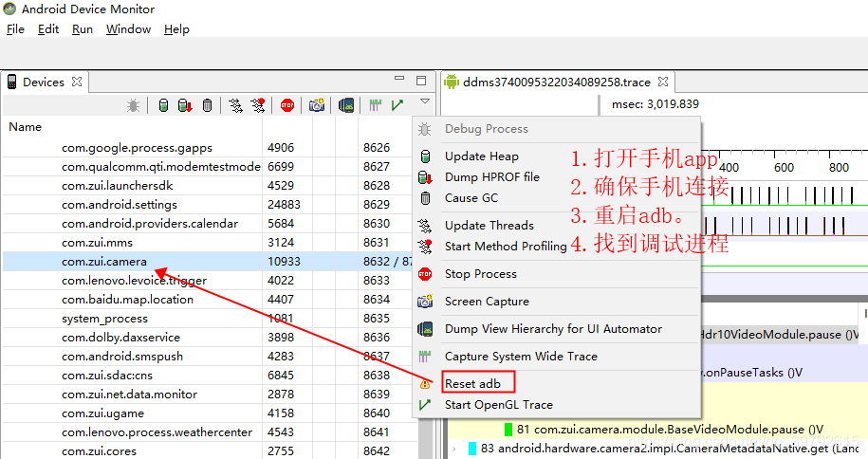The image size is (868, 459).
Task: Open the Window menu
Action: tap(128, 29)
